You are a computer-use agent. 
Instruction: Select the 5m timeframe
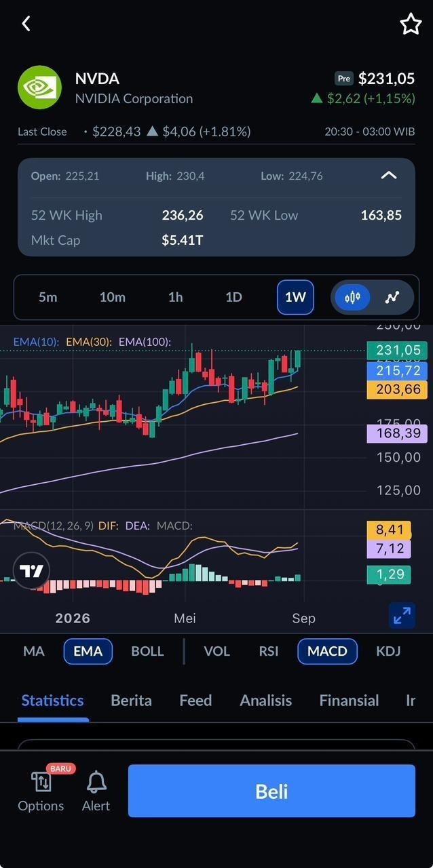pos(48,297)
